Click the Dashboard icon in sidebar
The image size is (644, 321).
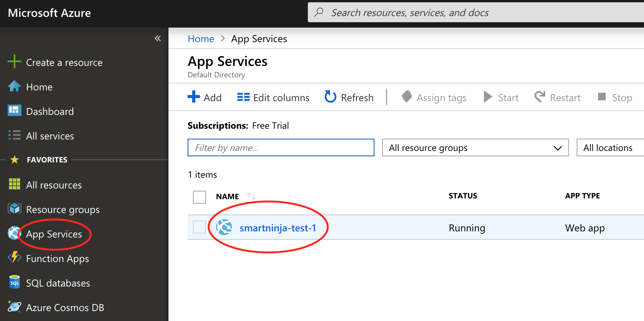(15, 110)
